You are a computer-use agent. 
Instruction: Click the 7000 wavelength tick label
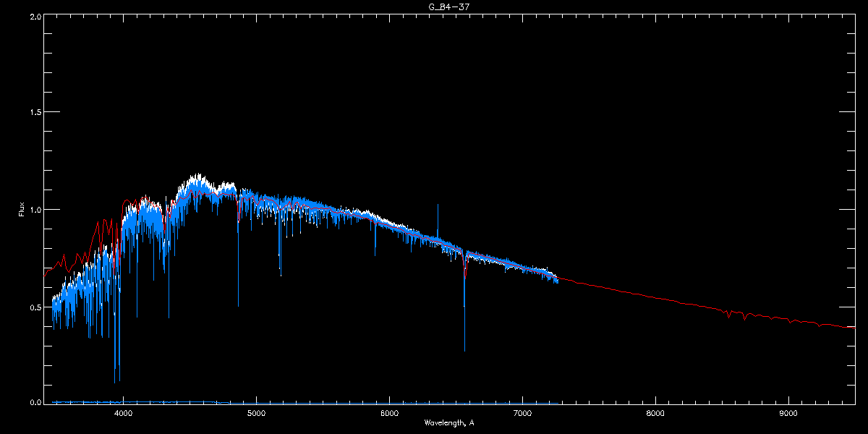(522, 414)
